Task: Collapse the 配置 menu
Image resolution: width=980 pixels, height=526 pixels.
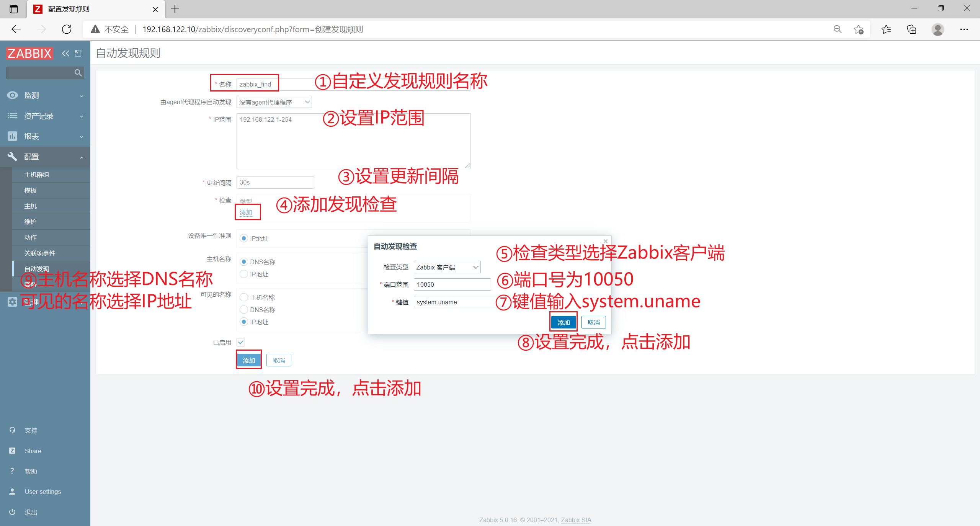Action: tap(82, 157)
